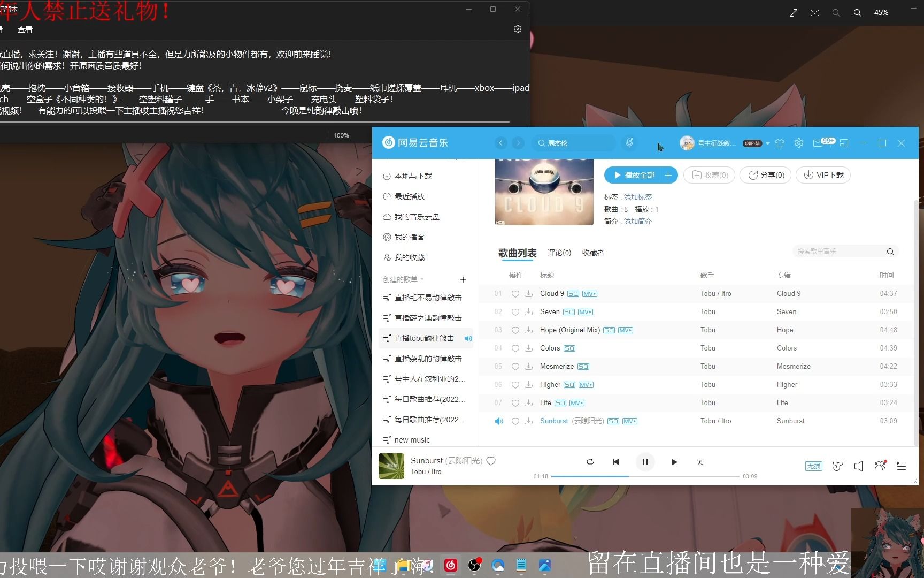Image resolution: width=924 pixels, height=578 pixels.
Task: Switch to 歌曲列表 tab
Action: [x=517, y=253]
